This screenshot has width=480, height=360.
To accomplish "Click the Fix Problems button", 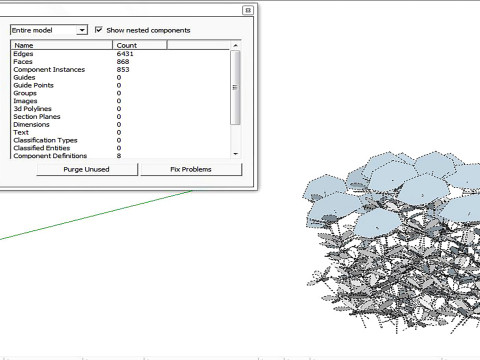I will (191, 169).
